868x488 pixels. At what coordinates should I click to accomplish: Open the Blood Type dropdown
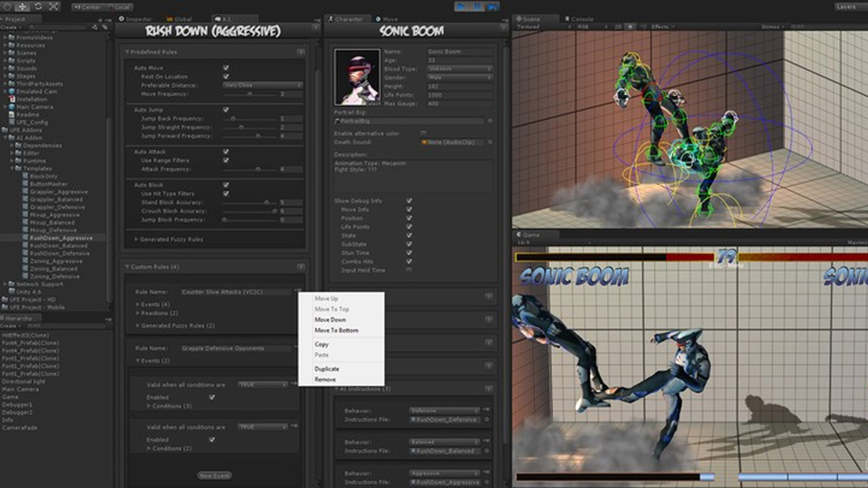(x=459, y=68)
